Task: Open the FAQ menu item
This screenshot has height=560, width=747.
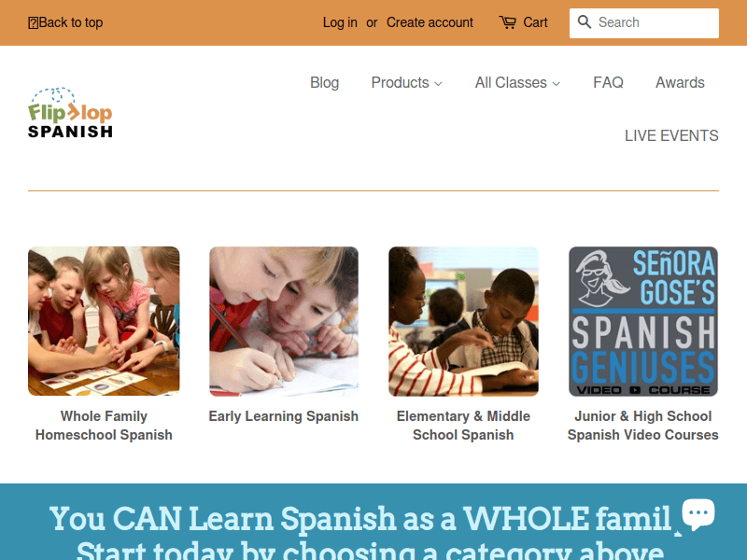Action: (x=608, y=83)
